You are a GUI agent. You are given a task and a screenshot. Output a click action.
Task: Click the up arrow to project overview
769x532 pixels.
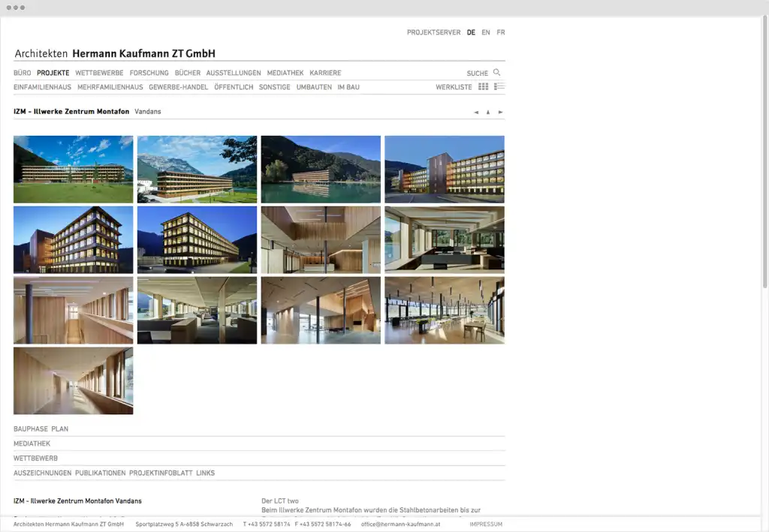(488, 113)
